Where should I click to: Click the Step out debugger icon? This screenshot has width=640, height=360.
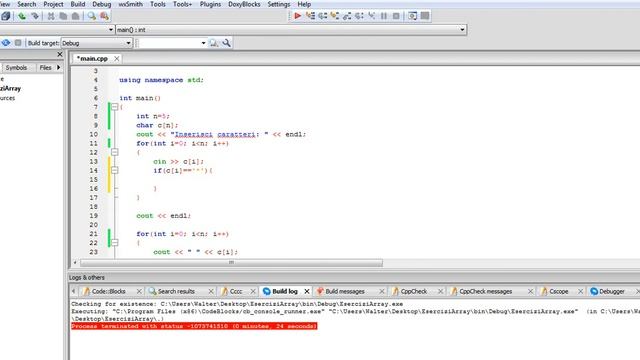pos(347,16)
